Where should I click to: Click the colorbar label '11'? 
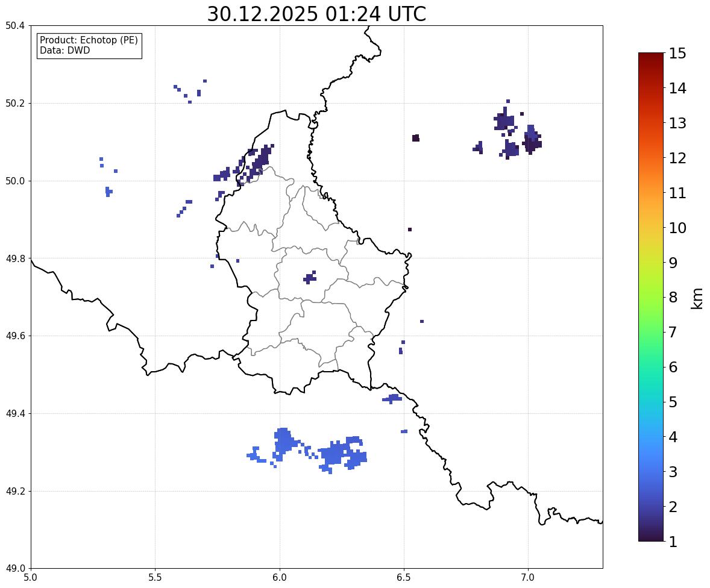(x=677, y=193)
